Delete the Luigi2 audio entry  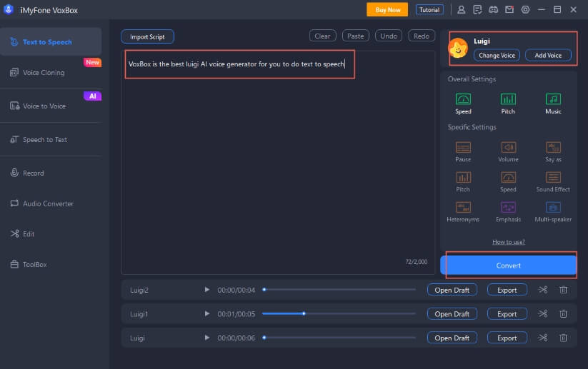(x=563, y=290)
